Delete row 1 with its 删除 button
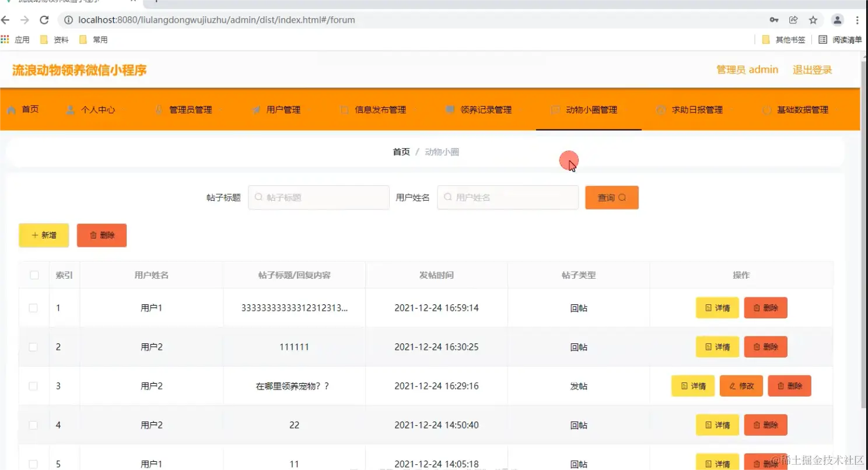The image size is (868, 470). (765, 308)
